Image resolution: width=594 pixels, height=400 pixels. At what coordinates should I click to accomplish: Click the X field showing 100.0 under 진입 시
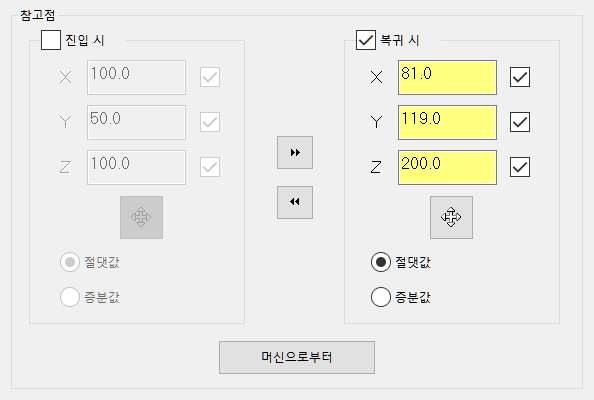pos(136,77)
